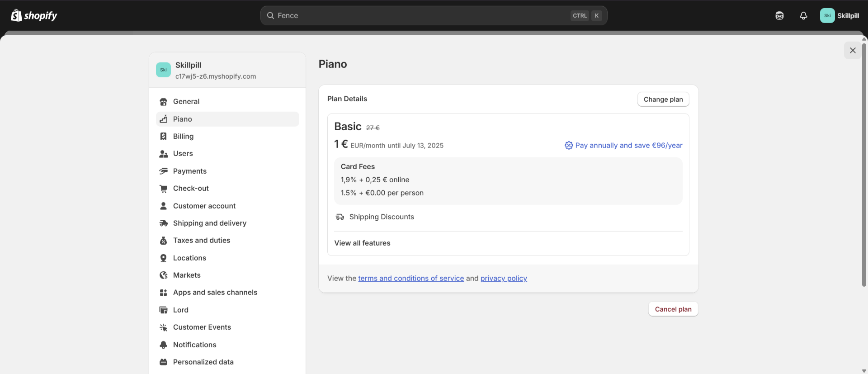Screen dimensions: 868x374
Task: Open Customer Events settings
Action: pyautogui.click(x=227, y=327)
